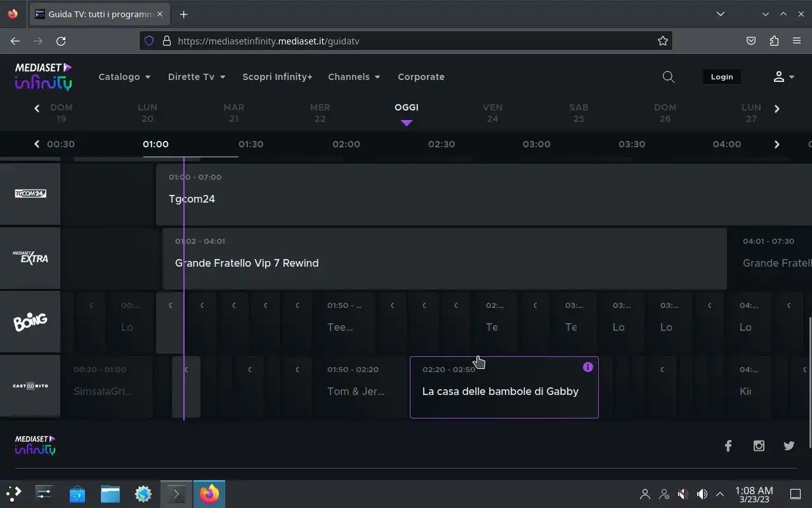This screenshot has height=508, width=812.
Task: Select the SAB 25 day tab
Action: point(579,113)
